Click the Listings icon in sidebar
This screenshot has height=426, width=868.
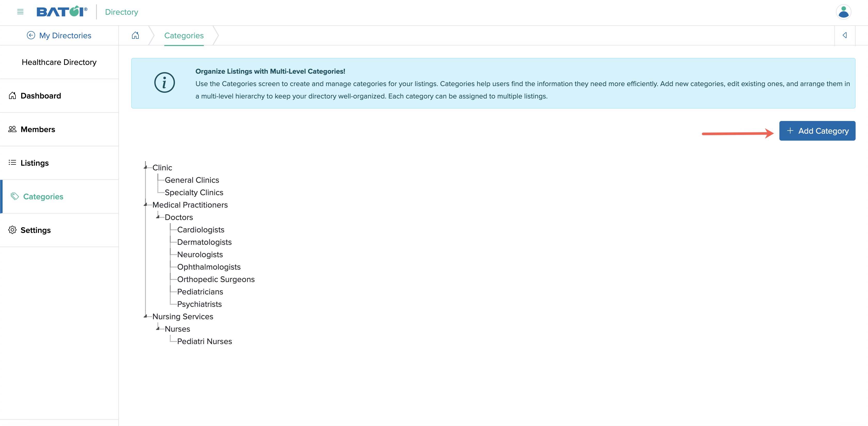click(x=12, y=162)
